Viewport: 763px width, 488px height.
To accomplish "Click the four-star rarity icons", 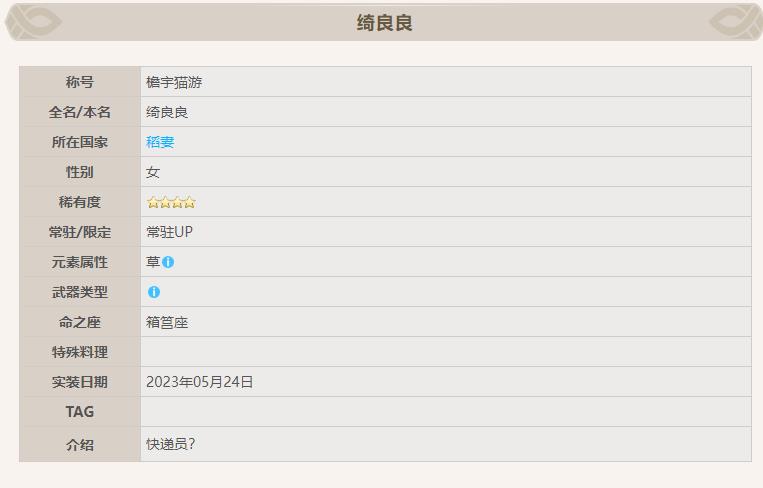I will 171,202.
